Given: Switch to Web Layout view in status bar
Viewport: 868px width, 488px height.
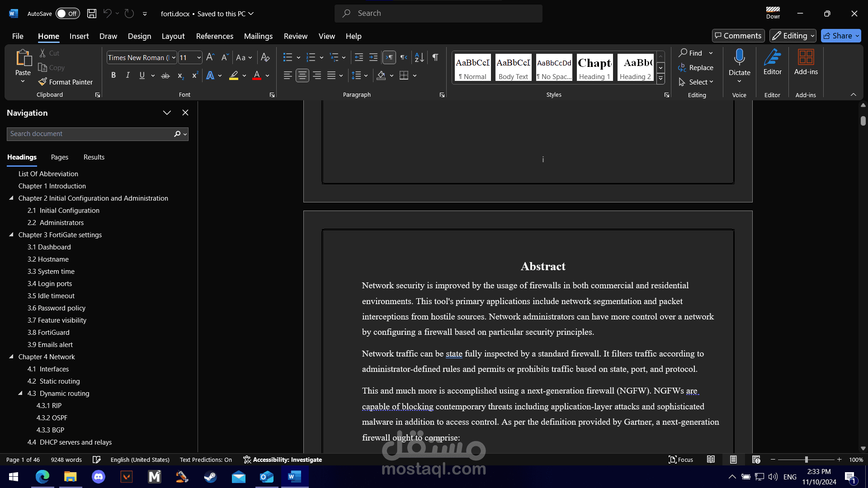Looking at the screenshot, I should click(x=756, y=460).
